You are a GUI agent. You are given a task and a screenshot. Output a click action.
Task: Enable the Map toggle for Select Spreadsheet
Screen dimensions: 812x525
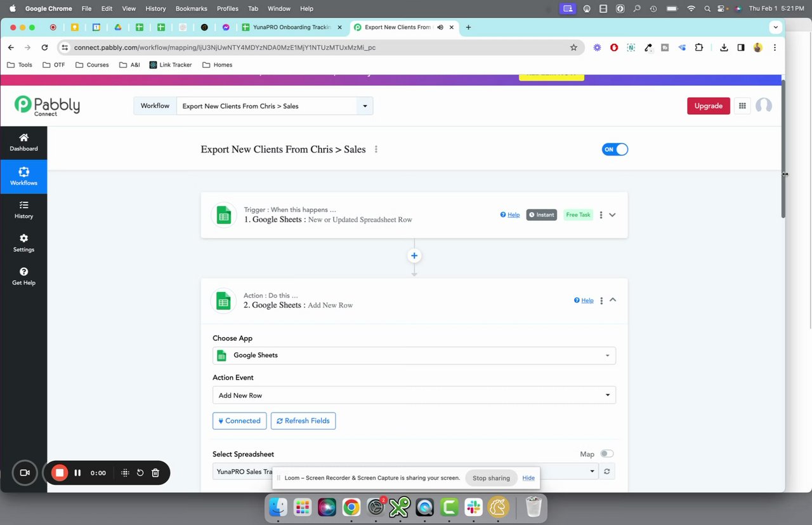coord(607,454)
